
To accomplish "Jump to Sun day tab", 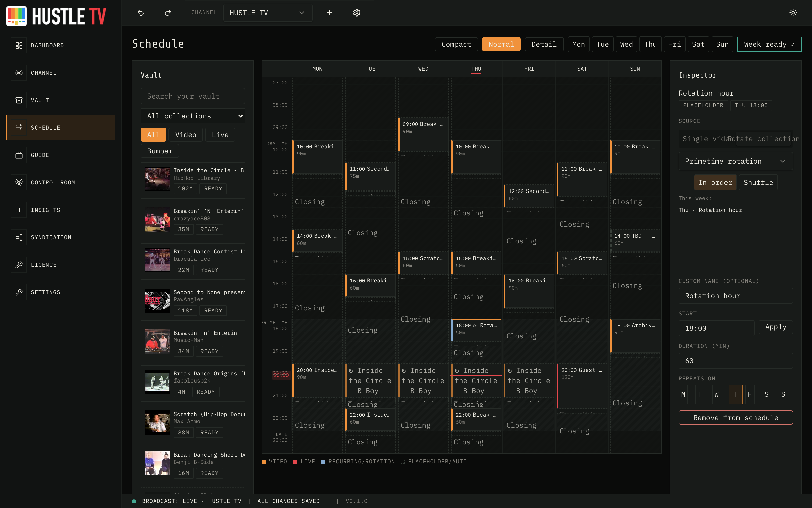I will point(722,44).
